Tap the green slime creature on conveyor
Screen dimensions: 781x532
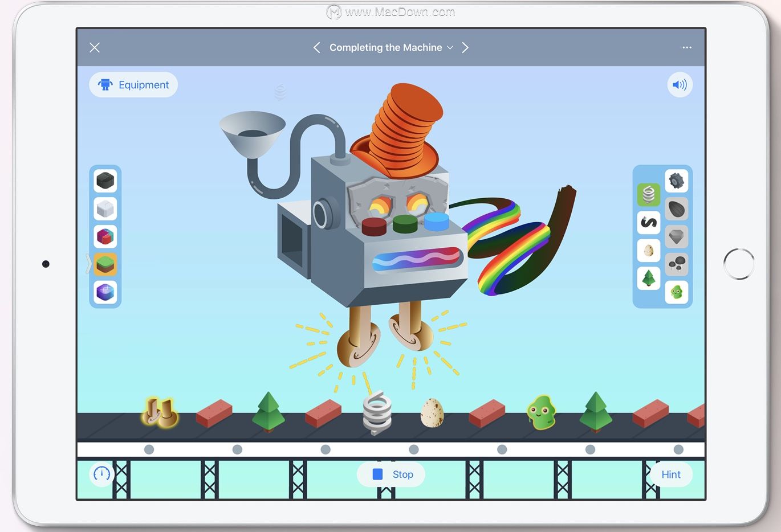tap(541, 412)
